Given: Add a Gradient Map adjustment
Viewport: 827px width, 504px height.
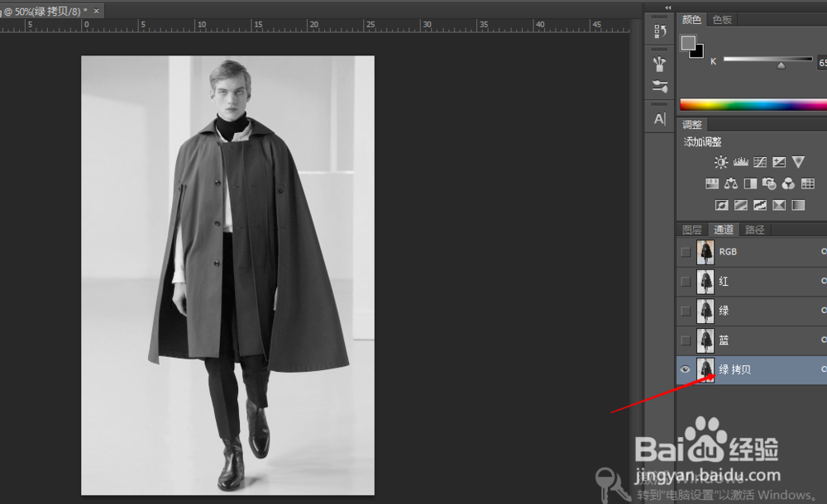Looking at the screenshot, I should pyautogui.click(x=798, y=205).
